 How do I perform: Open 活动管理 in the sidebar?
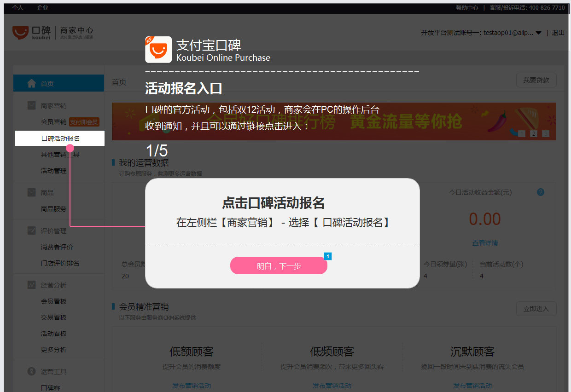click(53, 171)
